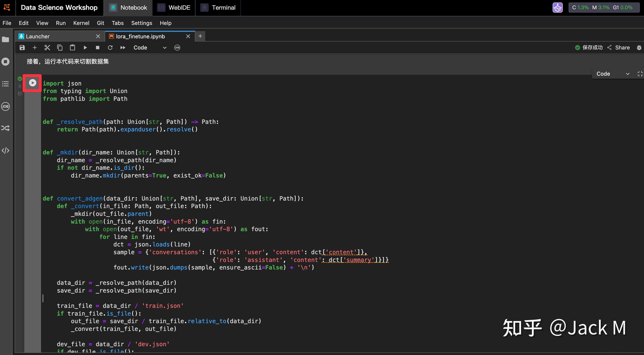Switch to the Terminal tab
644x355 pixels.
(218, 8)
